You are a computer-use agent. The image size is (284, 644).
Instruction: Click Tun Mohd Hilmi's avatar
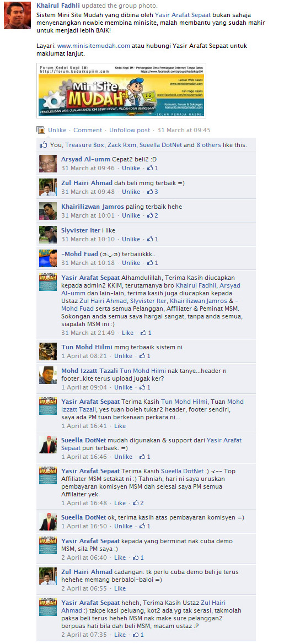(x=47, y=351)
